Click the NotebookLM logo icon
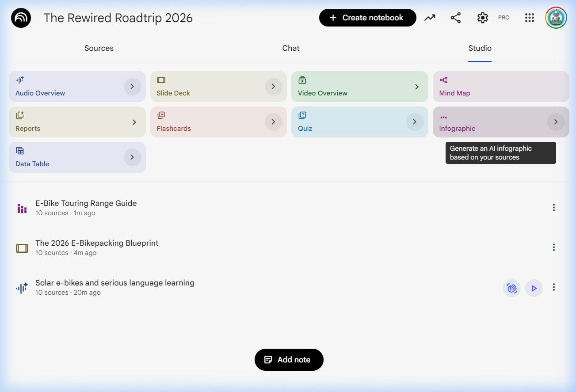 point(21,18)
